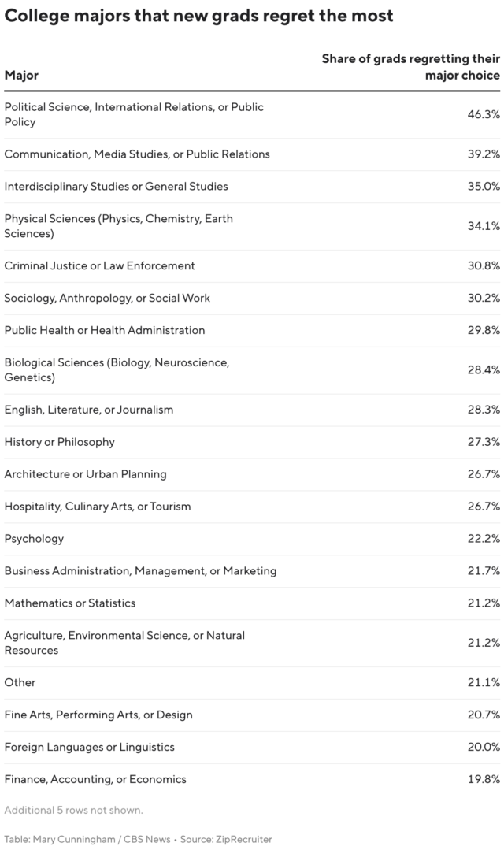
Task: Click the Foreign Languages or Linguistics row
Action: 89,747
